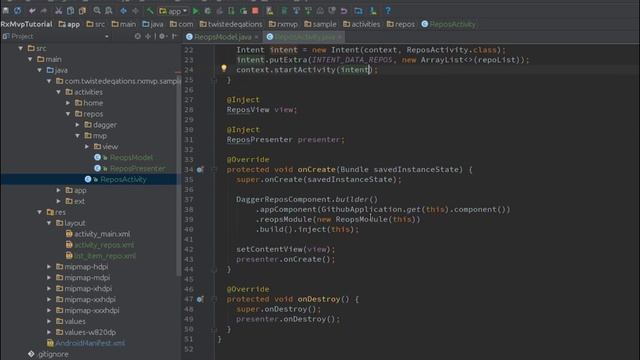Collapse the src folder in the tree
Image resolution: width=640 pixels, height=360 pixels.
tap(21, 49)
